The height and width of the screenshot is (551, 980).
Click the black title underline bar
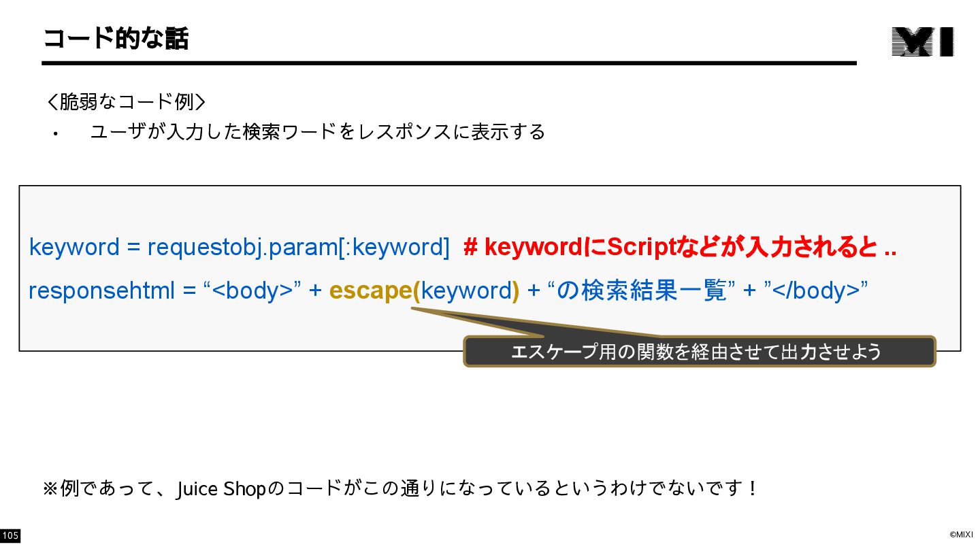pyautogui.click(x=449, y=63)
